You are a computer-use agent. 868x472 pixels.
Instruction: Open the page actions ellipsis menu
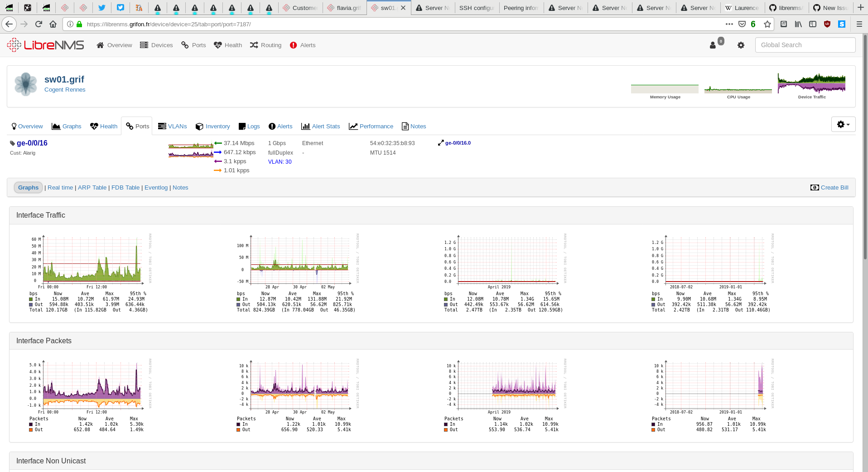pos(729,24)
